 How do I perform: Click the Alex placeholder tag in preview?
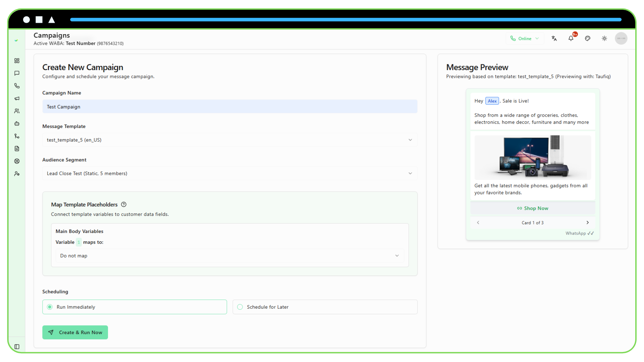[x=492, y=101]
